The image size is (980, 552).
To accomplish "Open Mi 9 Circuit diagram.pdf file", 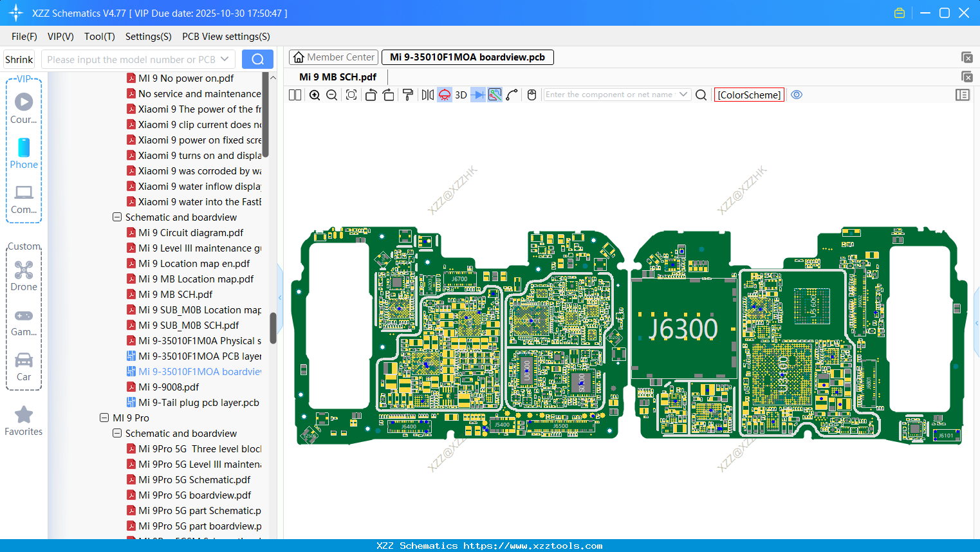I will [191, 233].
